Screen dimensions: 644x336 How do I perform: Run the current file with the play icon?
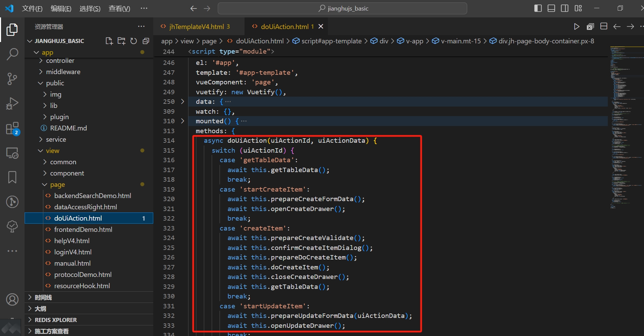(x=577, y=26)
